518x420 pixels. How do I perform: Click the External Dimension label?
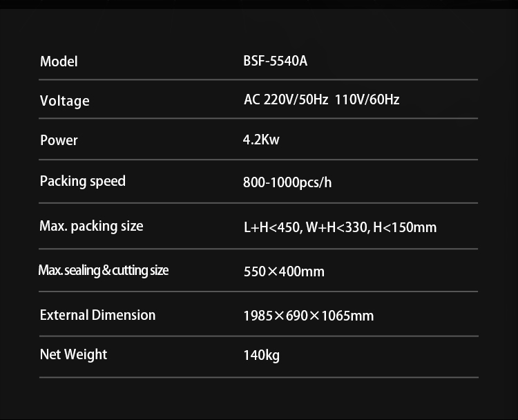point(97,315)
